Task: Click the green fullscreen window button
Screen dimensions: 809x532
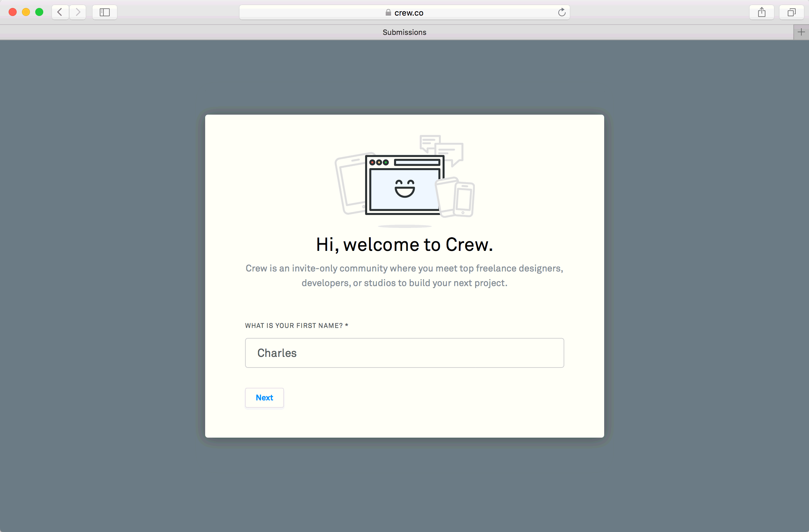Action: (40, 12)
